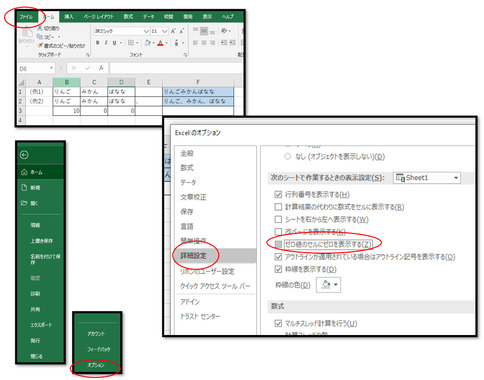
Task: Select 詳細設定 in the Excel Options sidebar
Action: (x=216, y=256)
